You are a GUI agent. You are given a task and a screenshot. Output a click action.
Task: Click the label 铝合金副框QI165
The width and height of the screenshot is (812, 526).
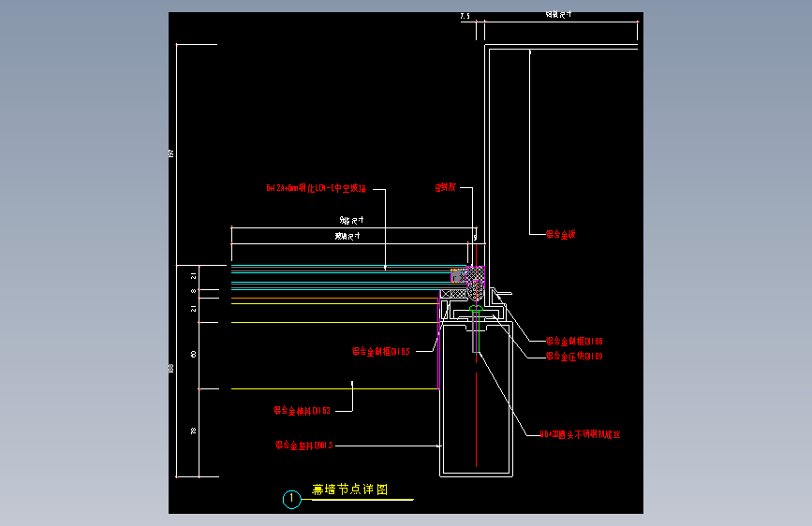(381, 352)
